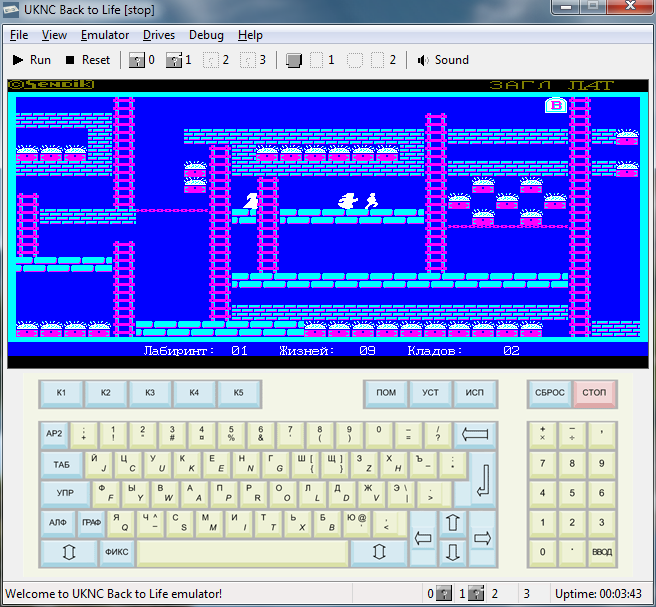Click the numpad plus/multiply key

543,434
